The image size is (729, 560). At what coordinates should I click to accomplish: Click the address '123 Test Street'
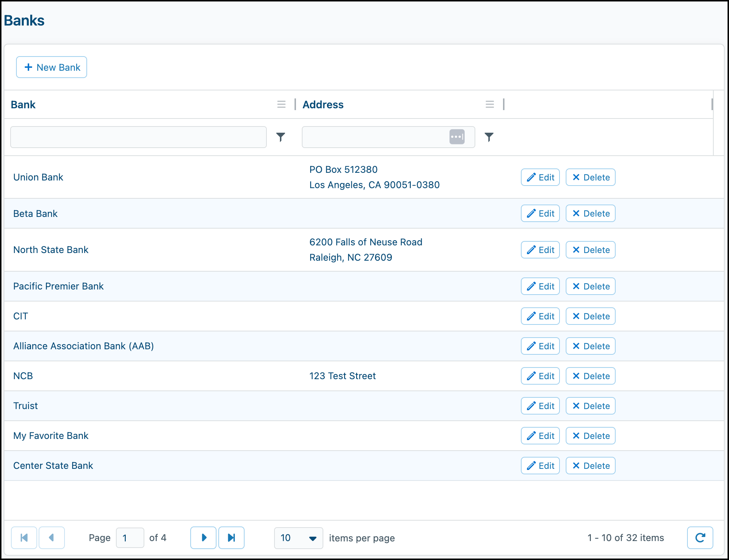343,376
